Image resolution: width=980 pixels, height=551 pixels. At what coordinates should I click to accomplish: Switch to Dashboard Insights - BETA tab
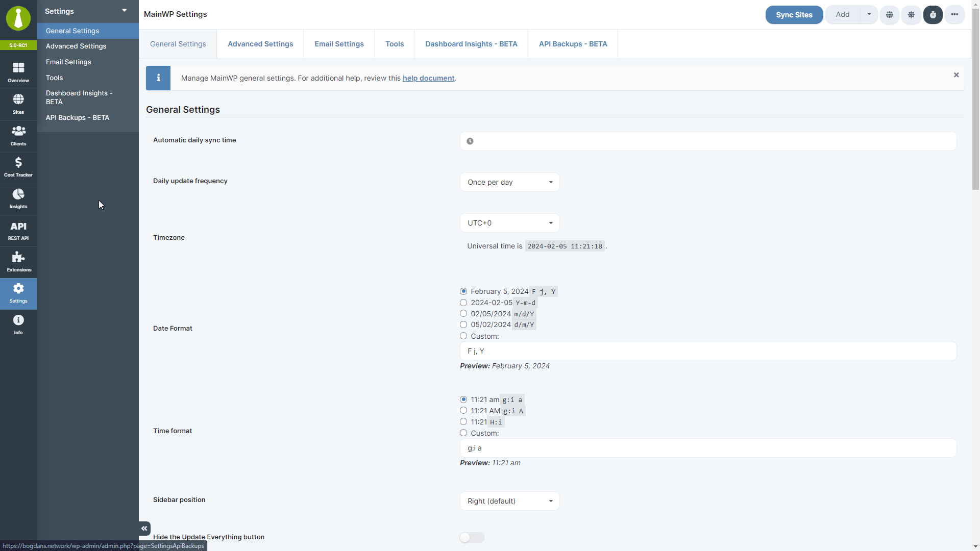[472, 44]
